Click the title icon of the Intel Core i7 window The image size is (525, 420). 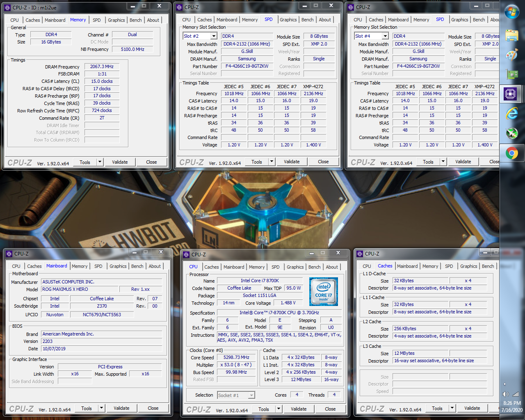187,254
